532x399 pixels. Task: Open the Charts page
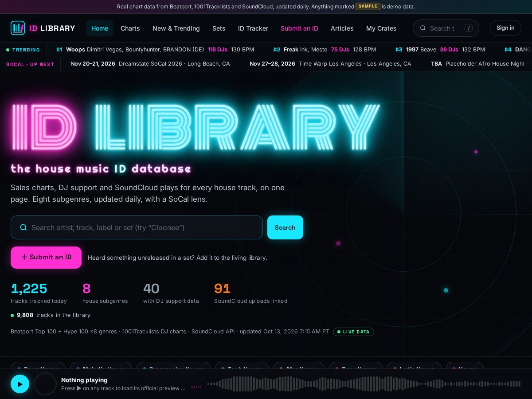click(x=130, y=28)
